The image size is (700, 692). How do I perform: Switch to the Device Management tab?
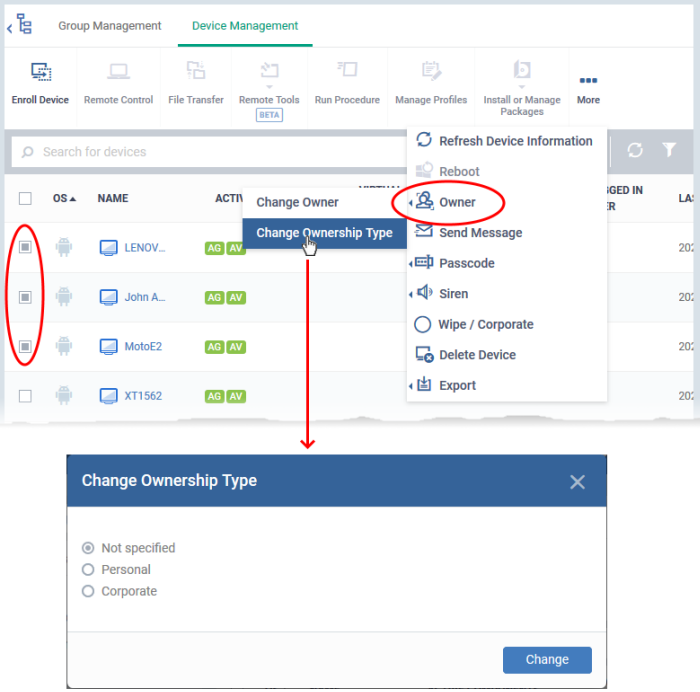click(x=245, y=26)
